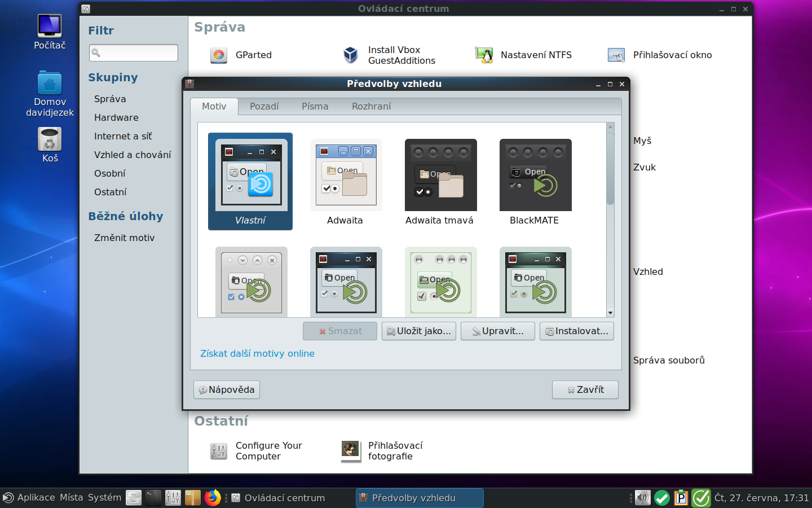812x508 pixels.
Task: Select the Vzhled a chování group
Action: coord(133,155)
